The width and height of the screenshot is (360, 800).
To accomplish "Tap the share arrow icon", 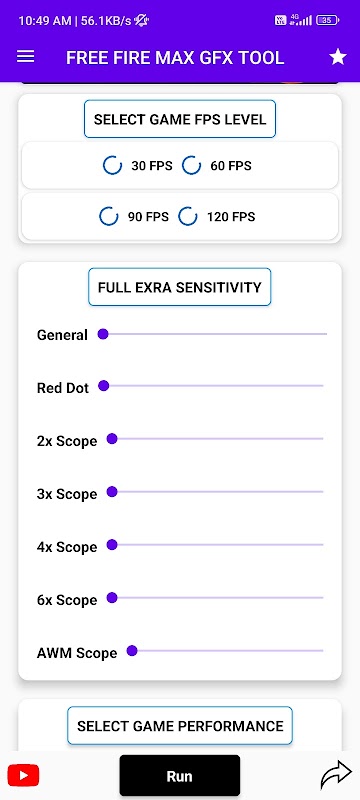I will [x=336, y=776].
